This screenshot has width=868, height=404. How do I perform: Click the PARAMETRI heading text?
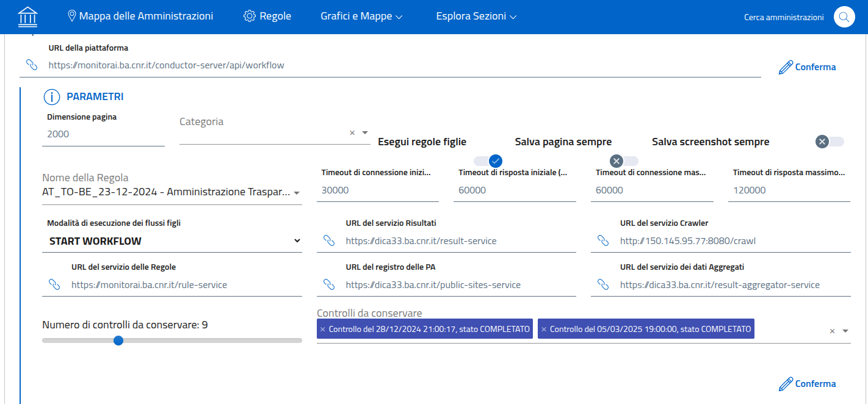(95, 96)
